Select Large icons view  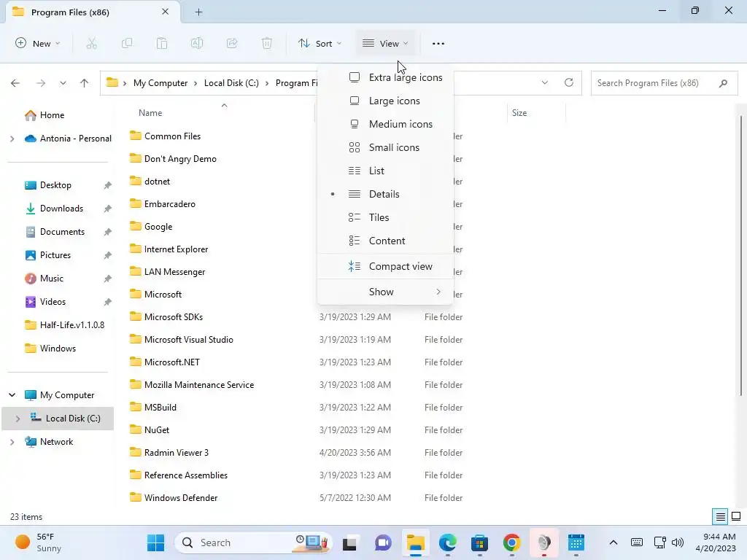[x=385, y=101]
